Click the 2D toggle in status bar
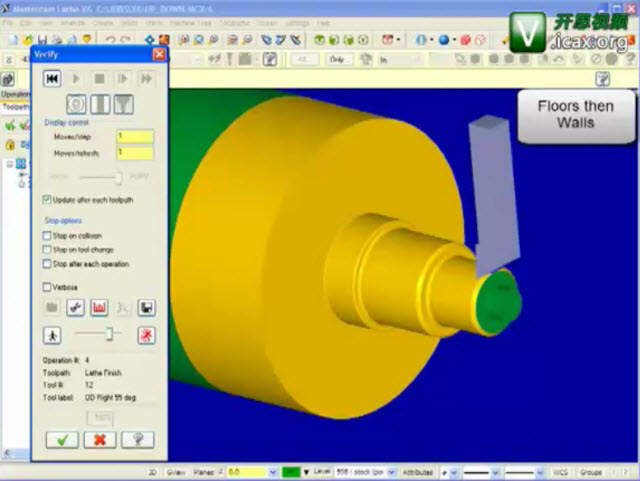 point(152,472)
